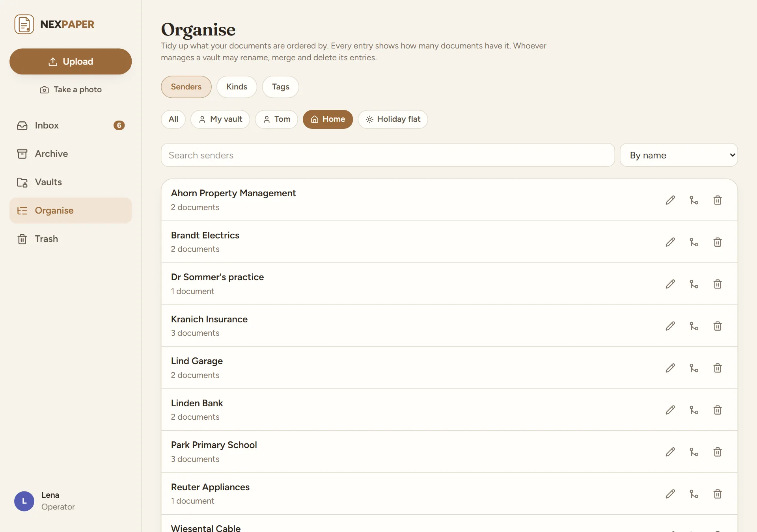Go to Archive in the sidebar
This screenshot has height=532, width=757.
(71, 154)
